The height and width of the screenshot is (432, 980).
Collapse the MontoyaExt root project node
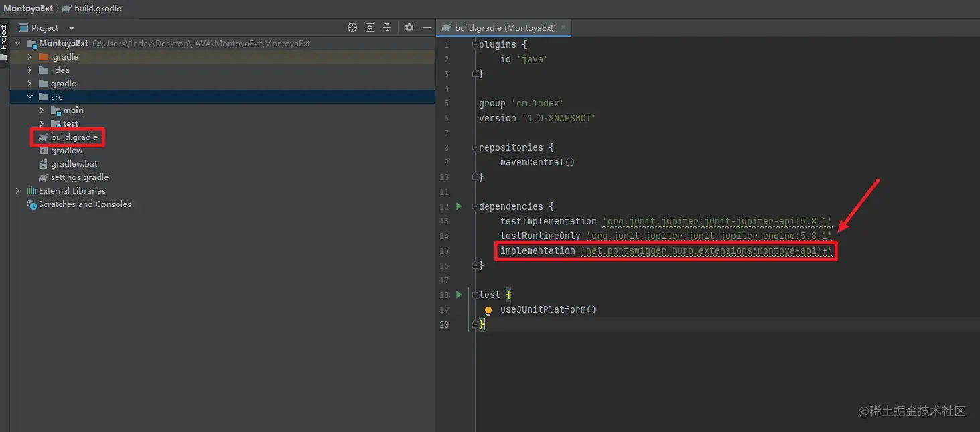pos(17,44)
